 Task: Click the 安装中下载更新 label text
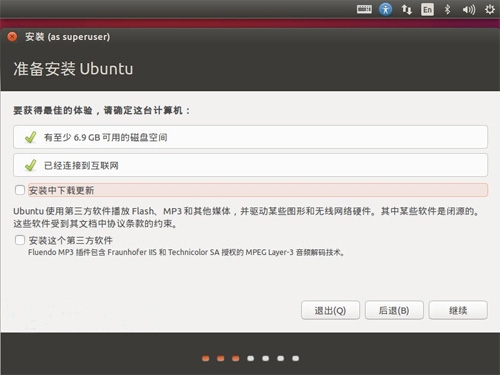[x=61, y=190]
